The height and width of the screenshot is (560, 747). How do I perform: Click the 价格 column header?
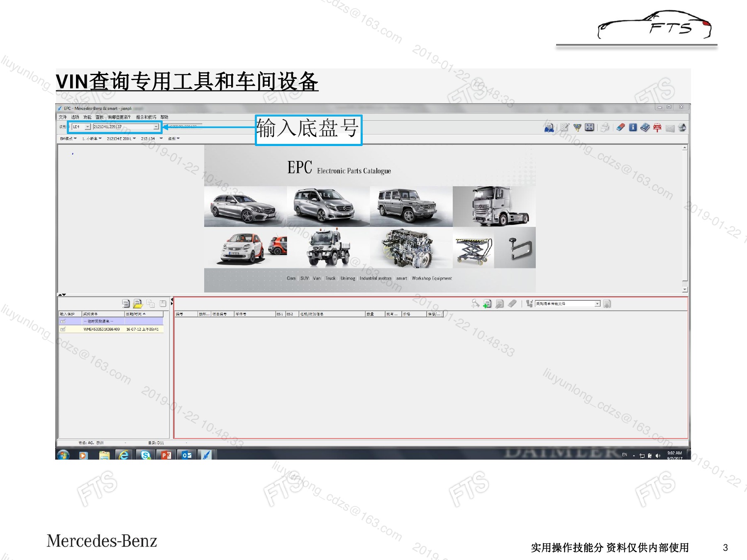pyautogui.click(x=414, y=314)
